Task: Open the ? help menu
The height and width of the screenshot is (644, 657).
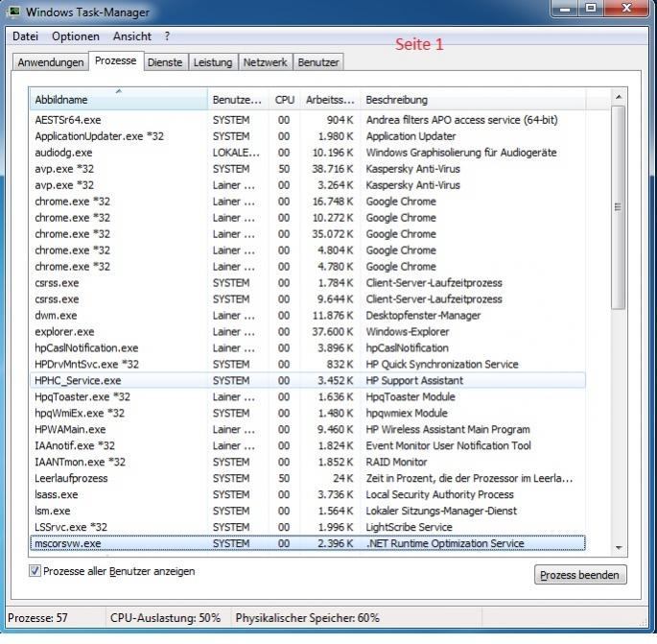Action: pos(167,36)
